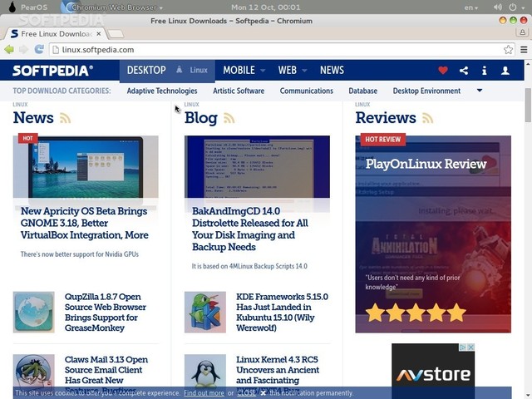Click CLOSE link in cookie notice
Image resolution: width=532 pixels, height=399 pixels.
(246, 393)
